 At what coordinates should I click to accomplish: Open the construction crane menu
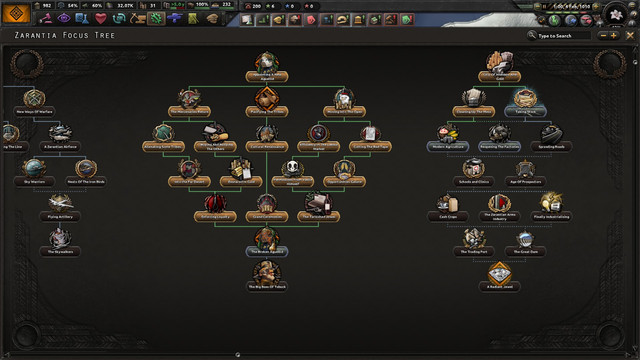(x=138, y=18)
